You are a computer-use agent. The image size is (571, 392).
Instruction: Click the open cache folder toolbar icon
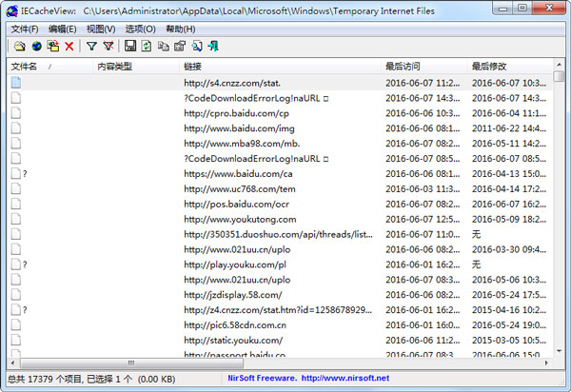tap(18, 46)
